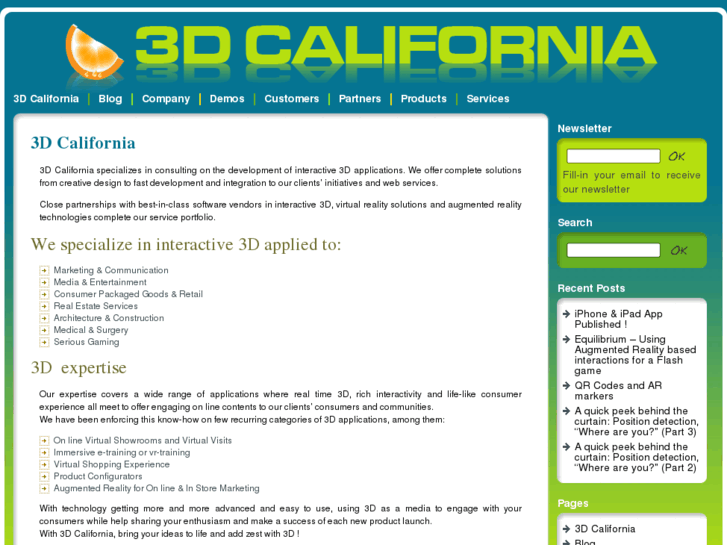Open Position detection Part 3 post
The height and width of the screenshot is (545, 727).
(636, 421)
